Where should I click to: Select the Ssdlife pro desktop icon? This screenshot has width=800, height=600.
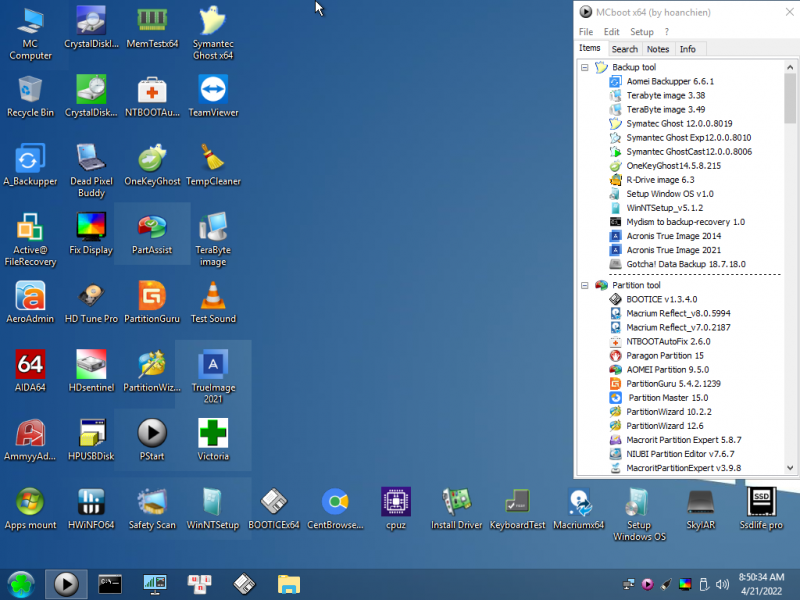click(x=761, y=503)
